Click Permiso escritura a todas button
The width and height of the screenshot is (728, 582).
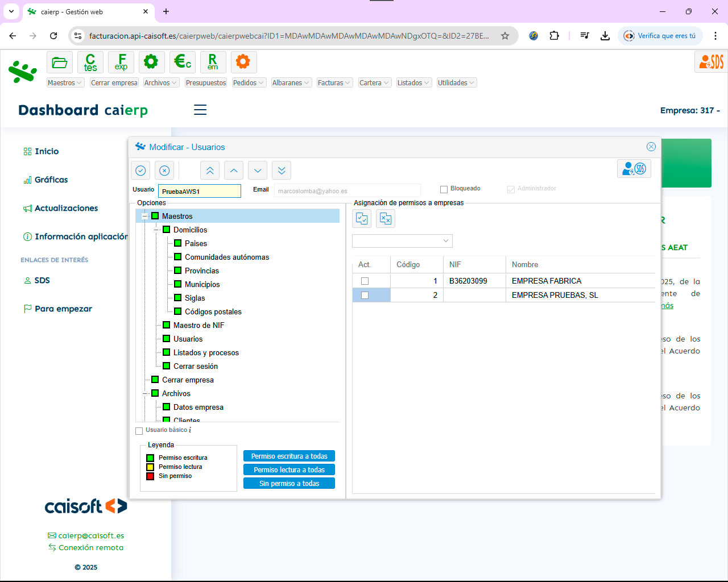[x=289, y=456]
